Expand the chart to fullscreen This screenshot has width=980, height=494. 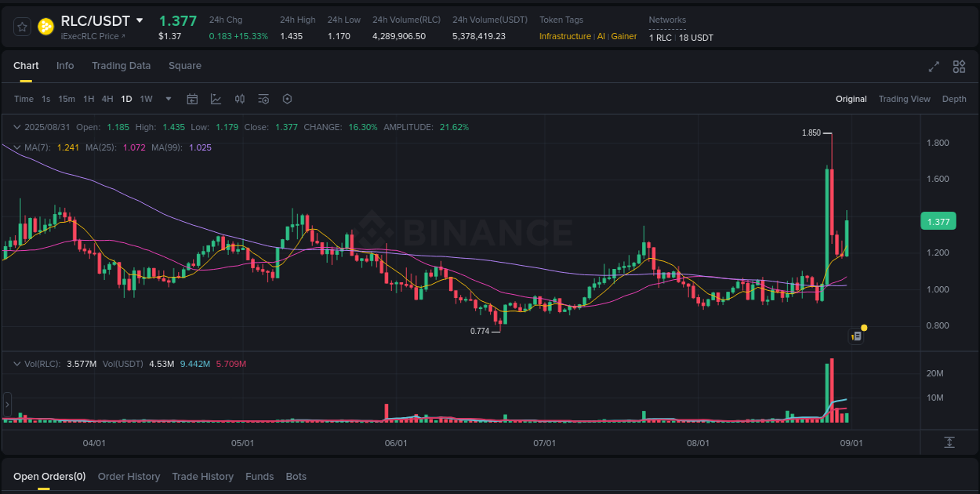(933, 68)
